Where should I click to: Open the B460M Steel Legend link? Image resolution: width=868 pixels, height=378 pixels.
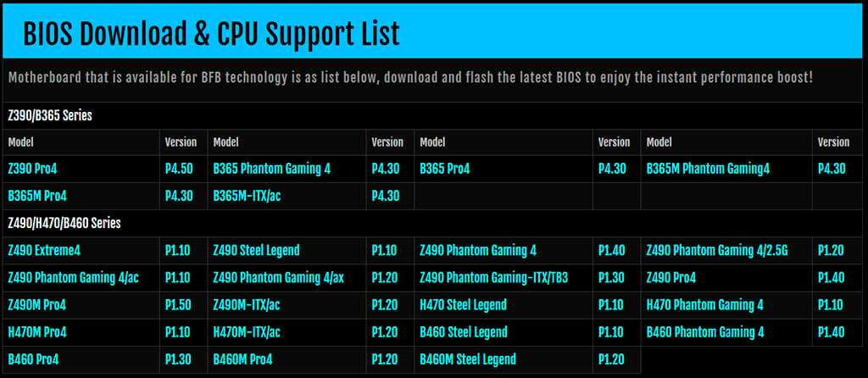pyautogui.click(x=468, y=359)
